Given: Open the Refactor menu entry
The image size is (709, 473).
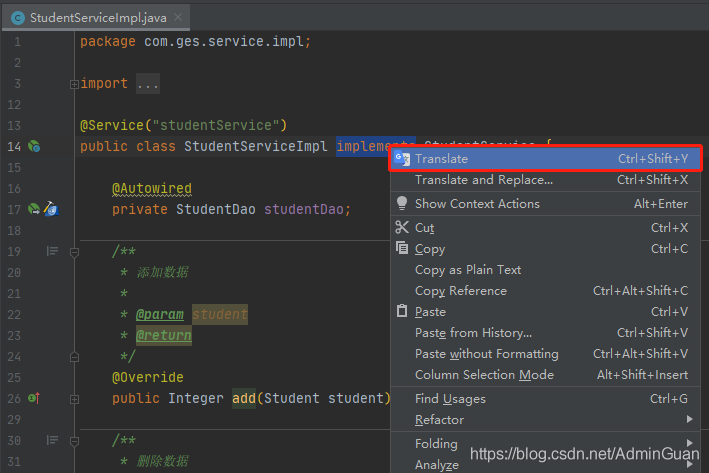Looking at the screenshot, I should 545,420.
